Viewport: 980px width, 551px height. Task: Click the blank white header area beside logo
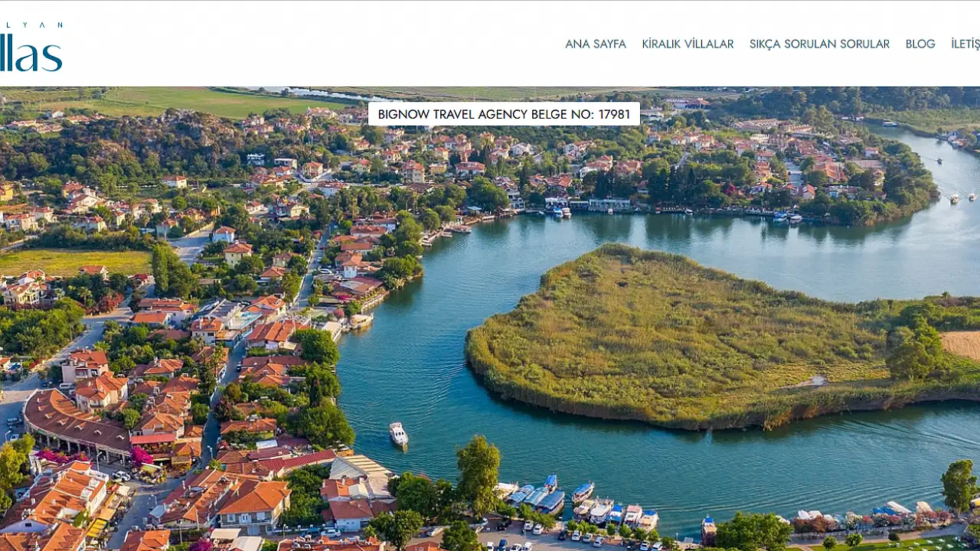(x=306, y=44)
